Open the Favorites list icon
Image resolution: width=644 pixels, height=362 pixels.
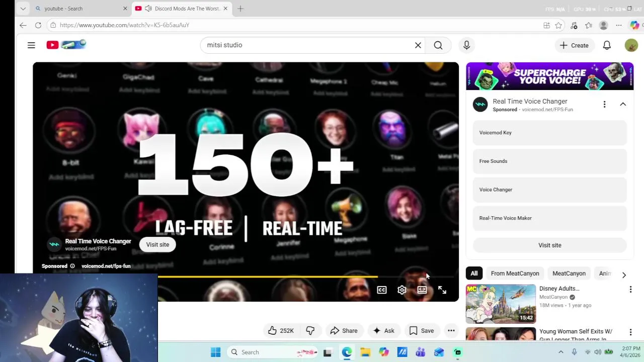point(589,25)
